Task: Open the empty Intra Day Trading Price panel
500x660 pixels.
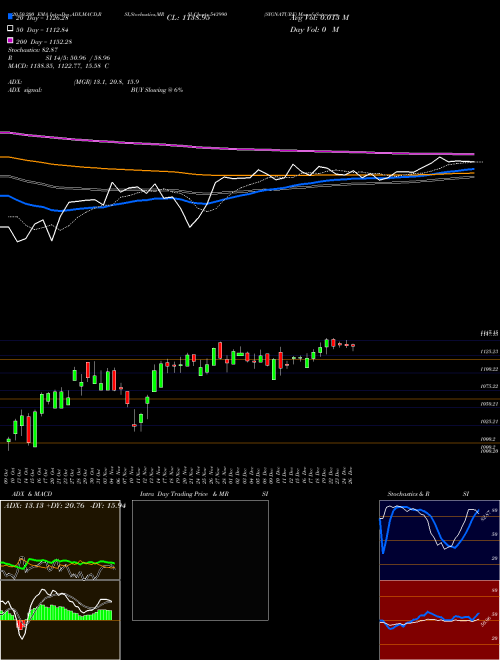Action: click(x=200, y=560)
